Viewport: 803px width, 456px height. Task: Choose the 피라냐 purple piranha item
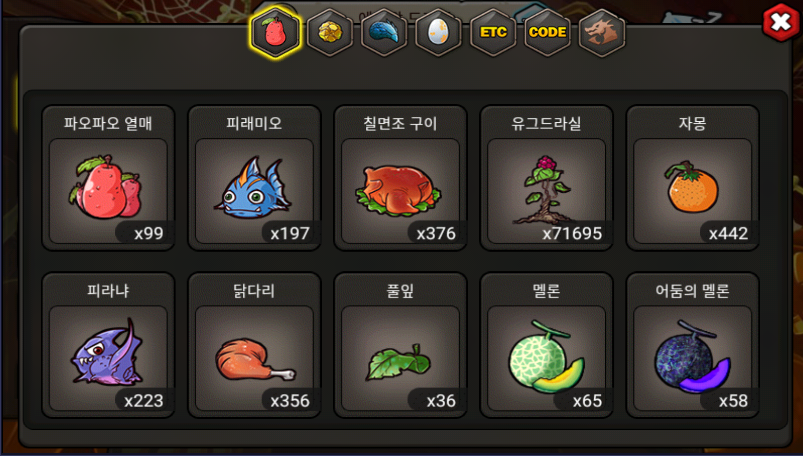108,345
